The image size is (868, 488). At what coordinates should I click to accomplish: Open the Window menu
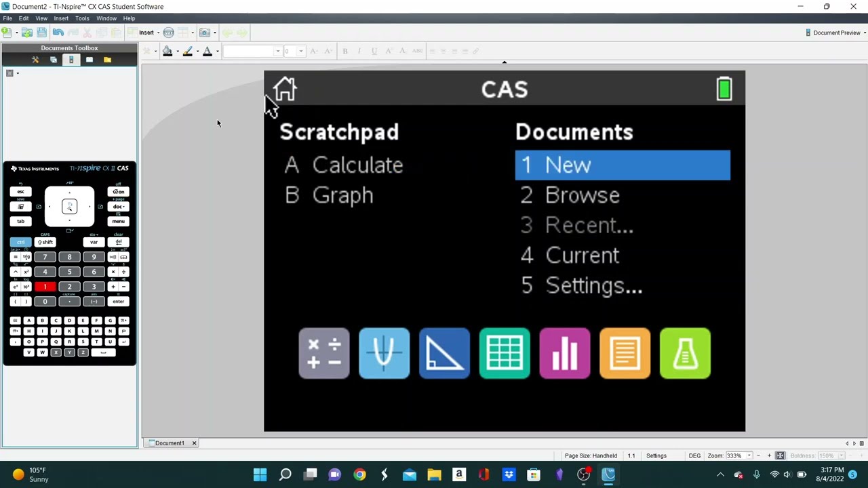(x=106, y=18)
